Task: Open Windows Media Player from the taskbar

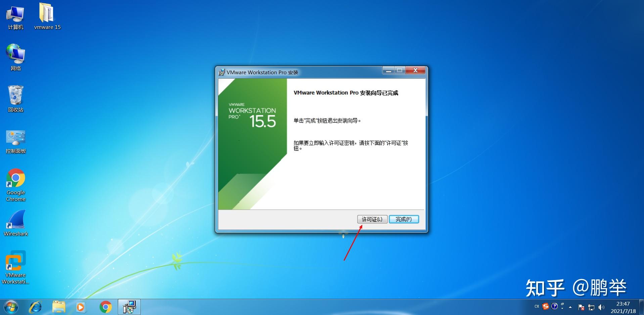Action: (81, 307)
